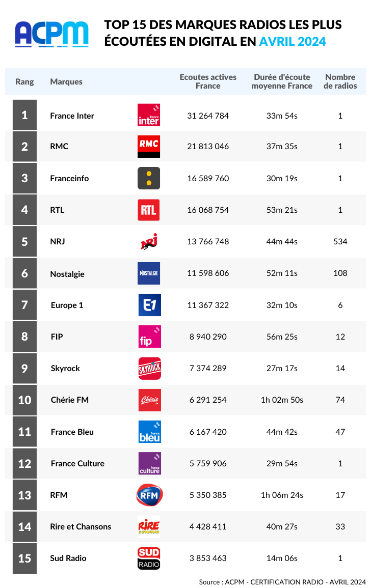
Task: Click the pink fip logo
Action: [x=149, y=337]
